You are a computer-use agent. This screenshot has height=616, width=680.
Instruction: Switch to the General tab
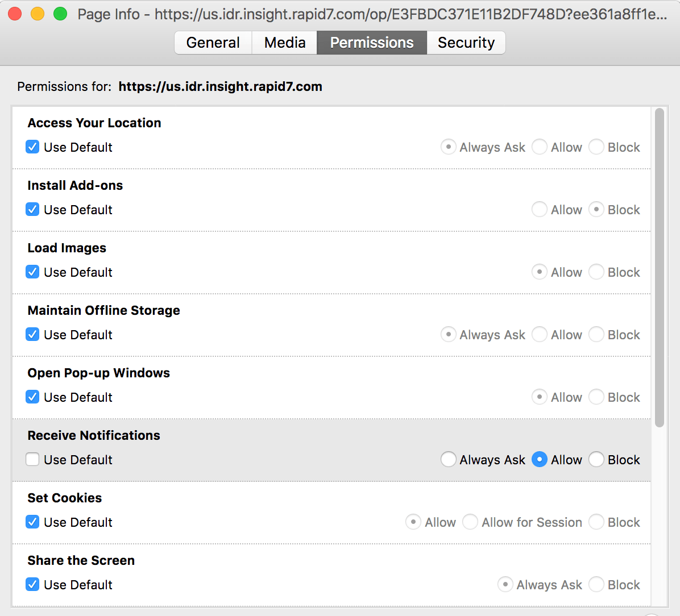[x=213, y=43]
